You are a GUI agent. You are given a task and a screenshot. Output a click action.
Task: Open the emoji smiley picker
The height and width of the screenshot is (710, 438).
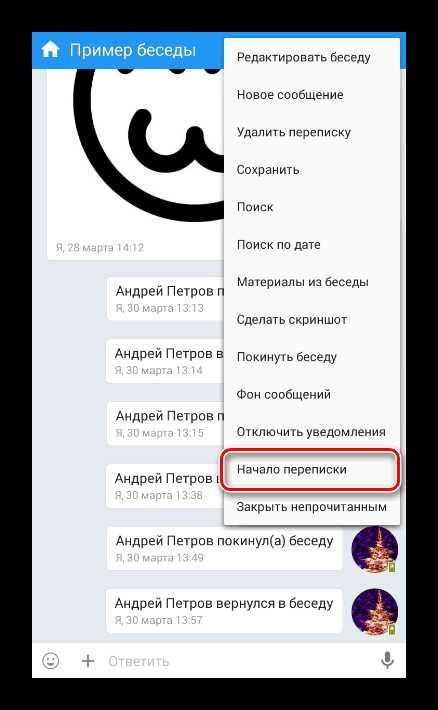point(51,661)
